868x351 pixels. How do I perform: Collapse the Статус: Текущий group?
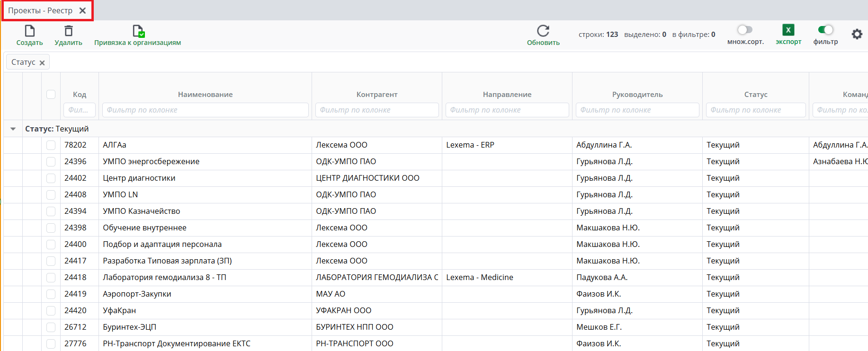[13, 129]
